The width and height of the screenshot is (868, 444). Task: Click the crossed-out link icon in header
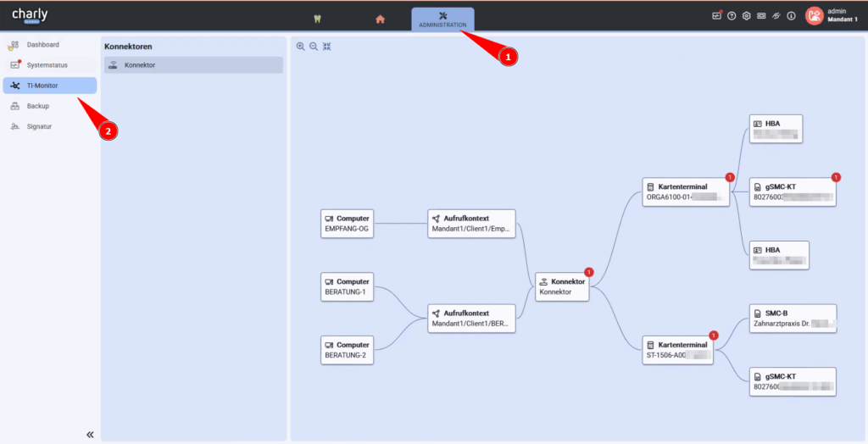[x=776, y=16]
